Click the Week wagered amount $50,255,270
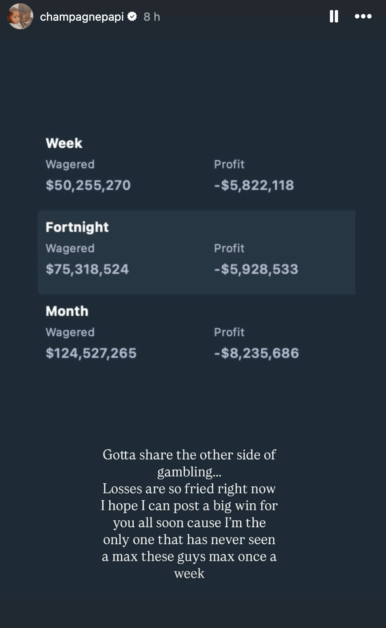The image size is (386, 628). 88,185
